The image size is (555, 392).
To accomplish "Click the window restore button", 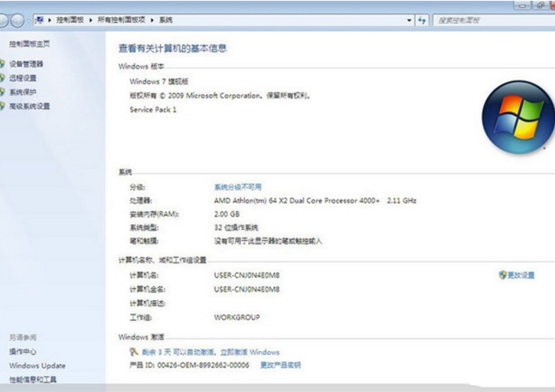I will pyautogui.click(x=541, y=5).
